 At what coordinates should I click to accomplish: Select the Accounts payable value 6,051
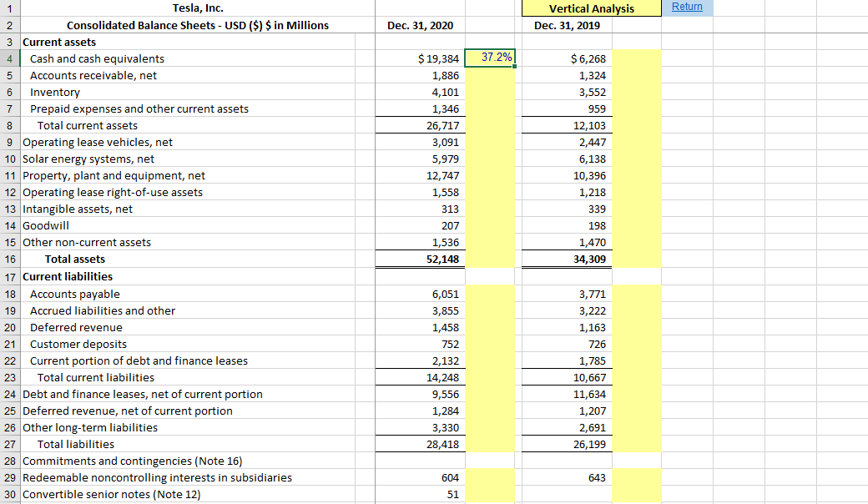click(420, 295)
